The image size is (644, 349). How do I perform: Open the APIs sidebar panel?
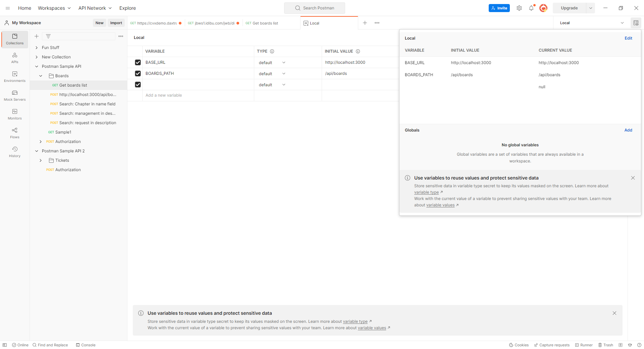click(15, 58)
